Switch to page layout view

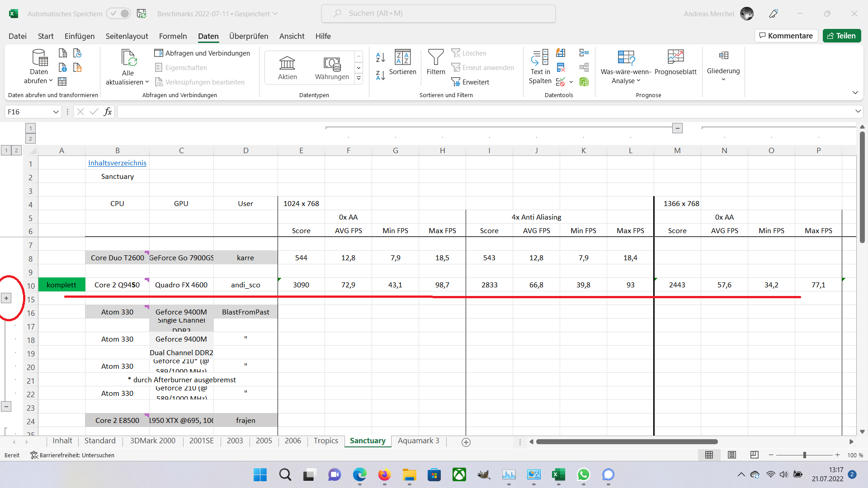[732, 455]
